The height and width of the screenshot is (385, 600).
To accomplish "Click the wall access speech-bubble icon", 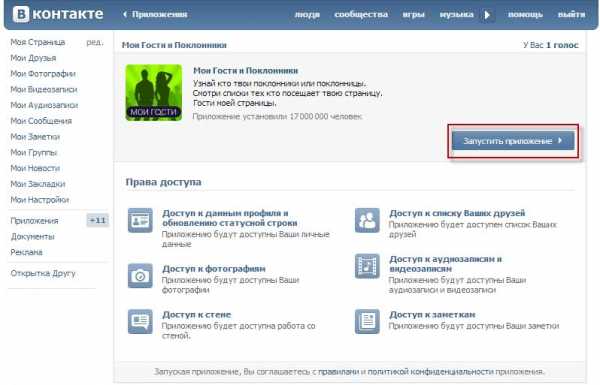I will (140, 321).
